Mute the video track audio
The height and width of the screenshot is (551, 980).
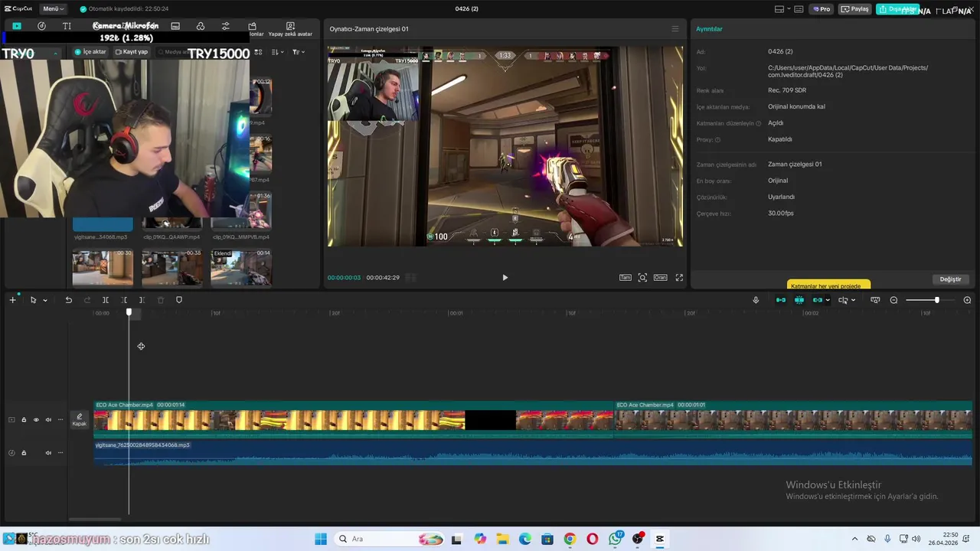click(48, 419)
